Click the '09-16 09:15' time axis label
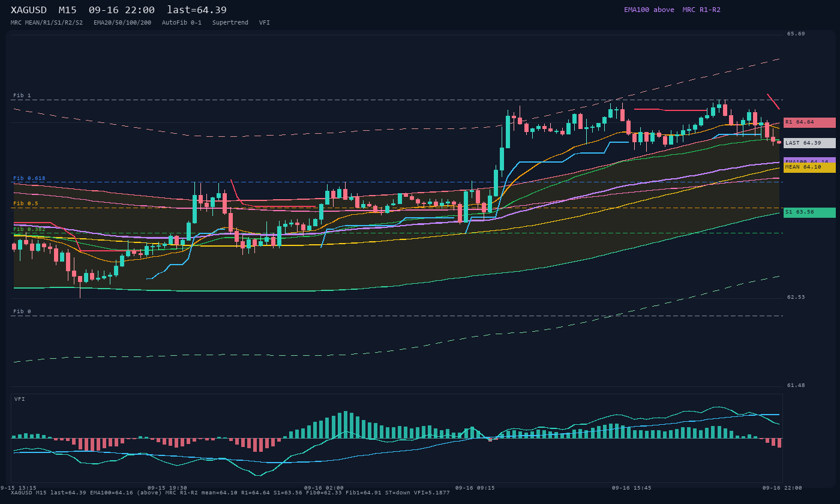 pos(475,488)
